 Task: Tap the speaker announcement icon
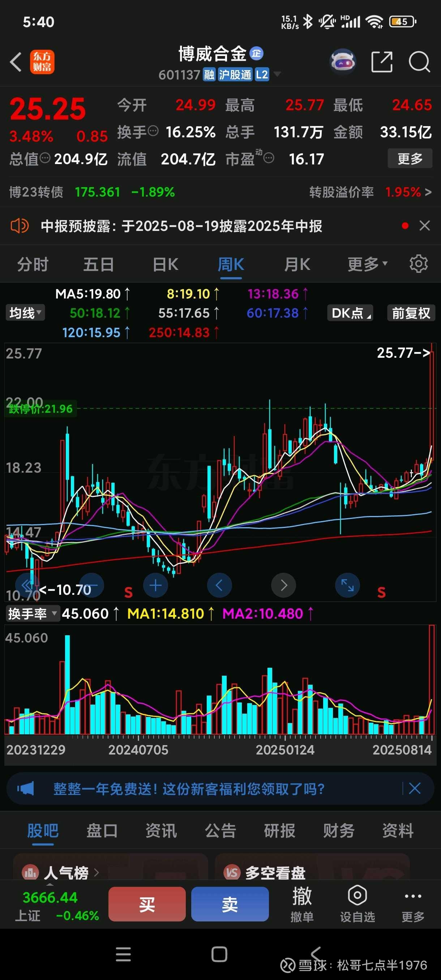click(20, 226)
